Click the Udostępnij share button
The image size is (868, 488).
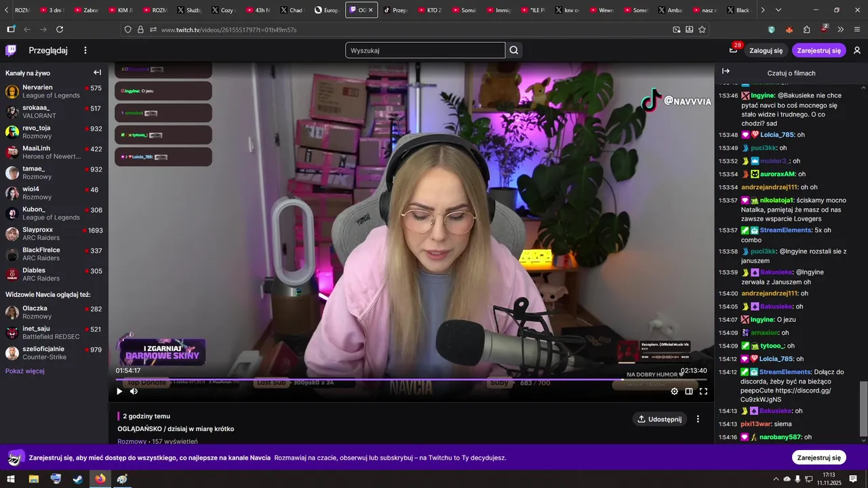(x=659, y=419)
